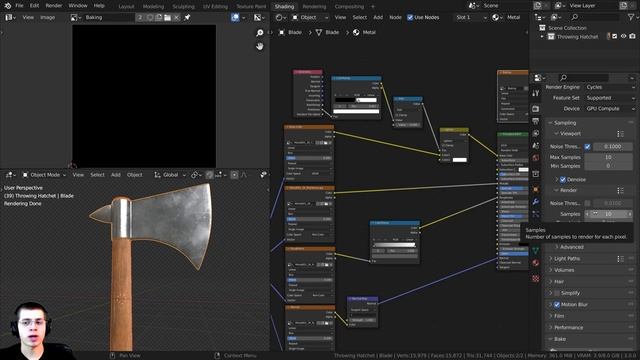The width and height of the screenshot is (640, 360).
Task: Open the image editor type selector icon
Action: point(10,18)
